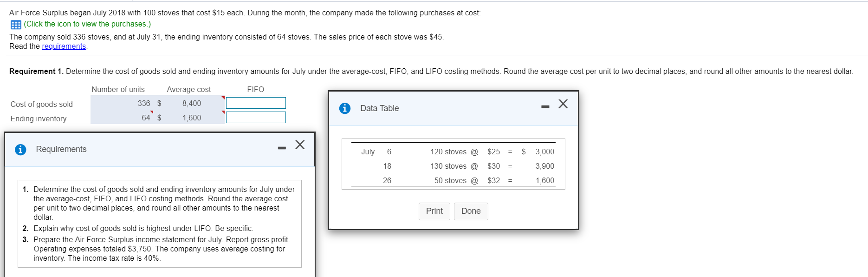Close the Data Table dialog
The width and height of the screenshot is (868, 277).
point(563,104)
